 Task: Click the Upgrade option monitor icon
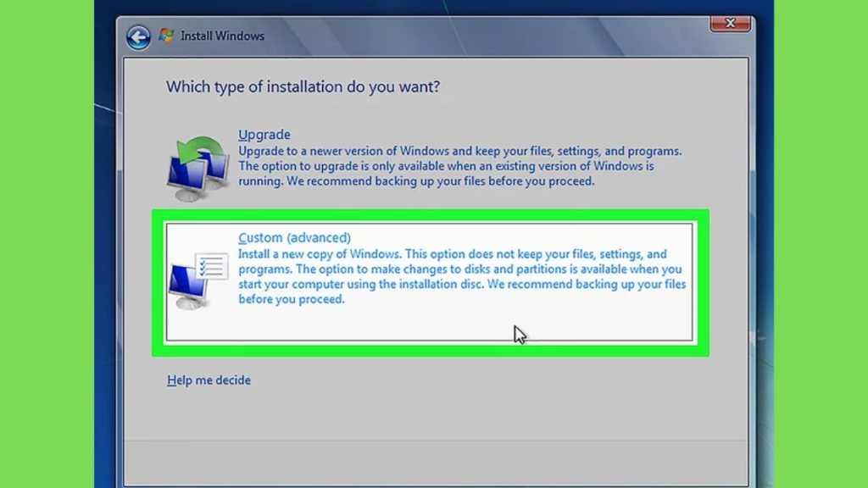pyautogui.click(x=198, y=169)
